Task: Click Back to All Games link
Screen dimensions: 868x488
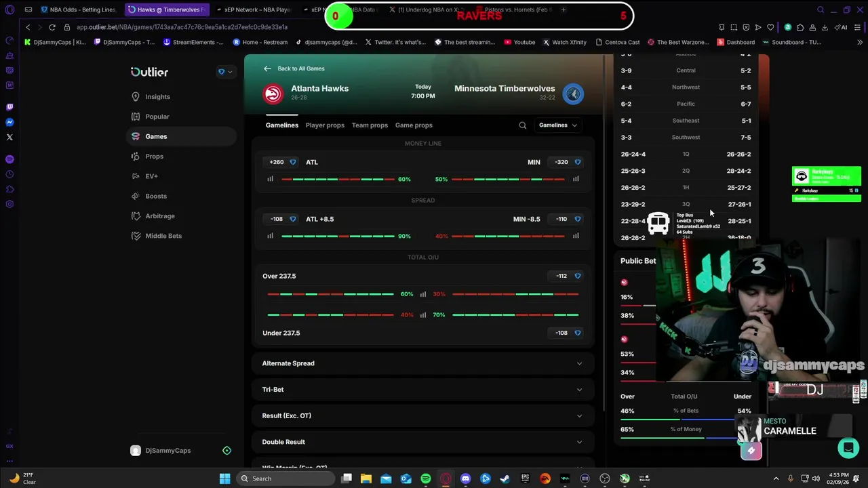Action: click(x=294, y=68)
